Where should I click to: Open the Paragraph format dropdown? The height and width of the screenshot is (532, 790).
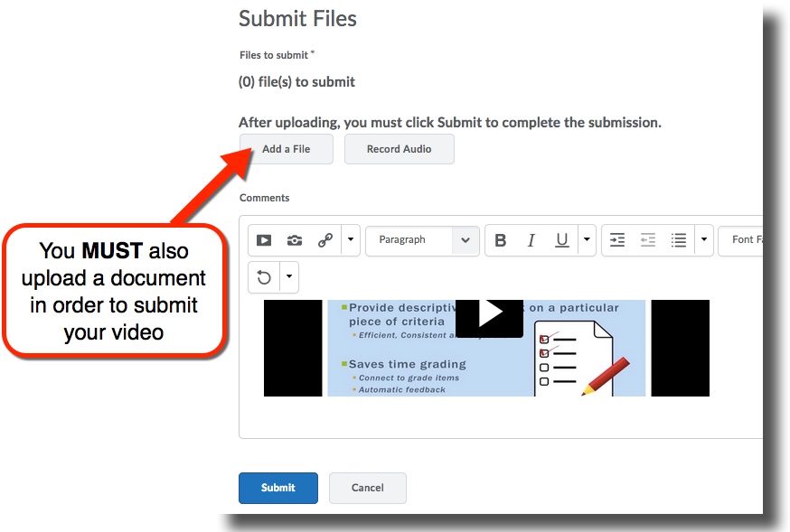click(422, 240)
